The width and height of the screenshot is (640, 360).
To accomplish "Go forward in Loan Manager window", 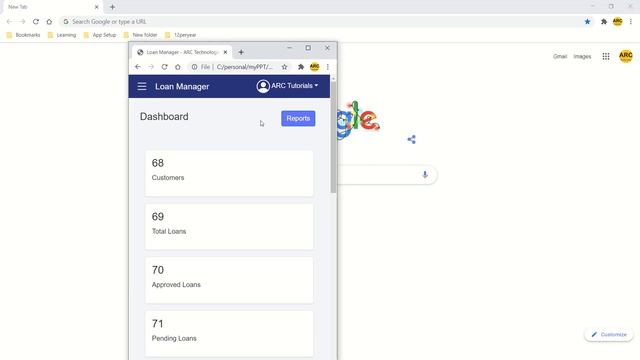I will (151, 67).
